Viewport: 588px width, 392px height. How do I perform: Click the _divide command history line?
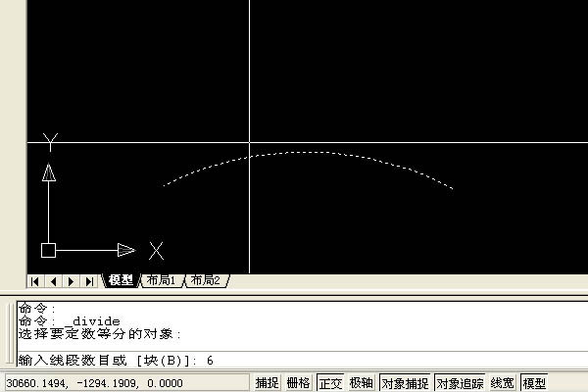point(70,321)
